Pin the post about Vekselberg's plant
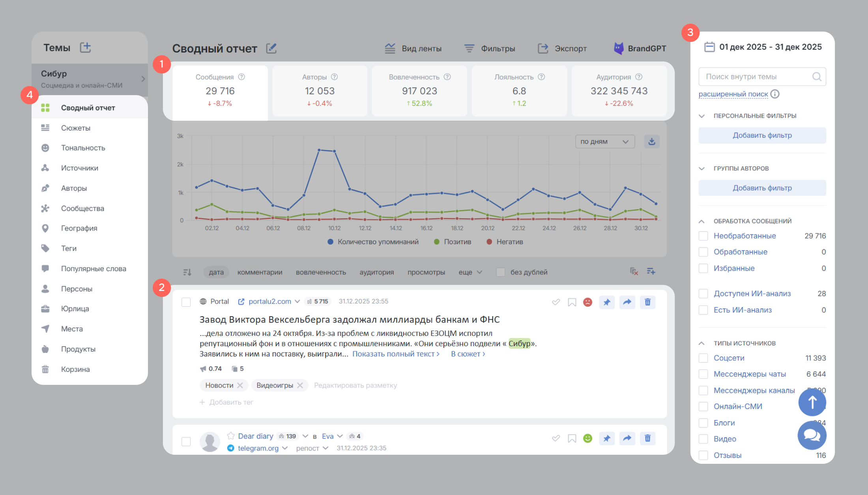 coord(607,302)
